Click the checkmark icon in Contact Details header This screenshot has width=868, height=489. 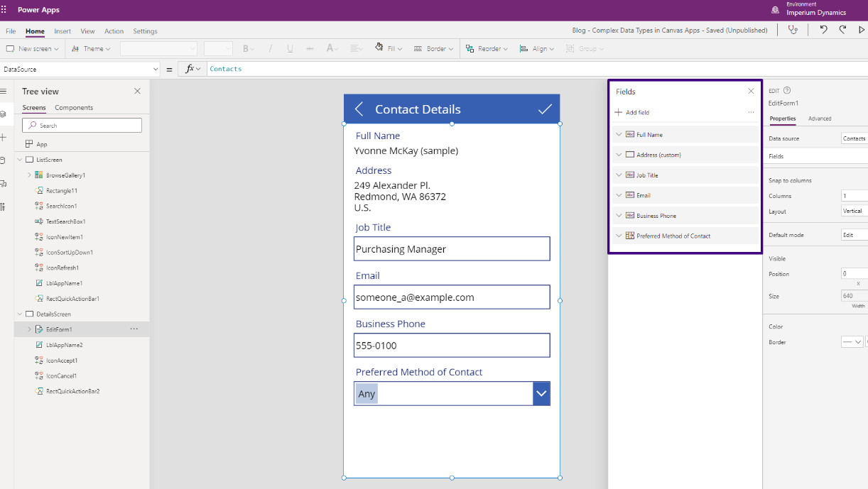tap(545, 109)
